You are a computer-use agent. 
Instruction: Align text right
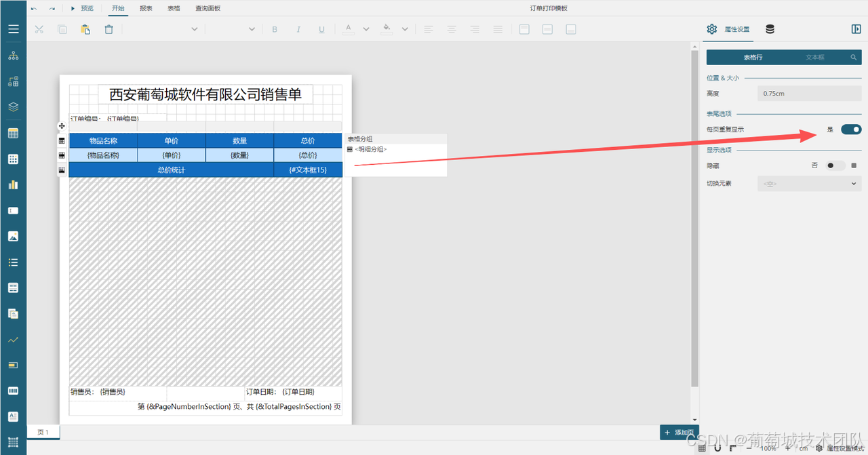[x=475, y=29]
